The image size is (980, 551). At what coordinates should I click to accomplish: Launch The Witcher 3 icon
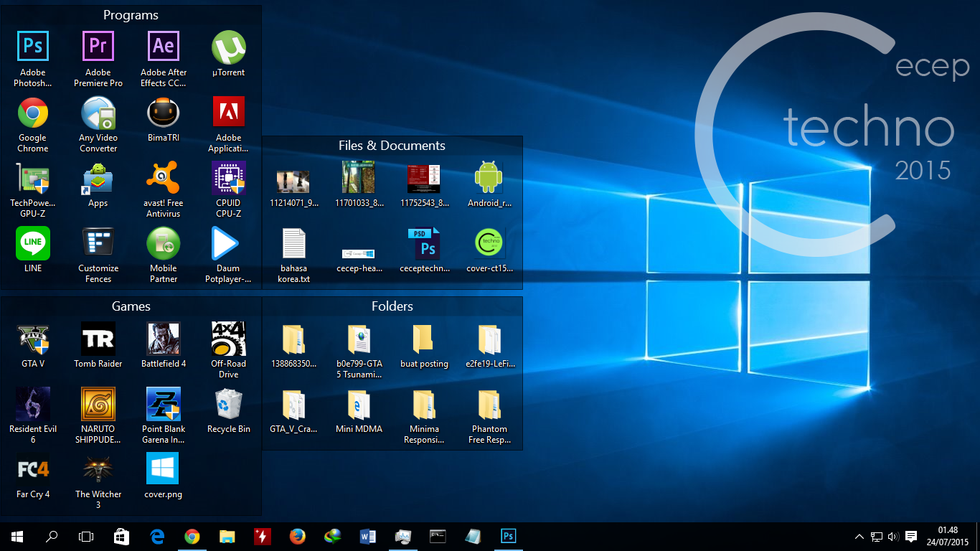pos(98,469)
